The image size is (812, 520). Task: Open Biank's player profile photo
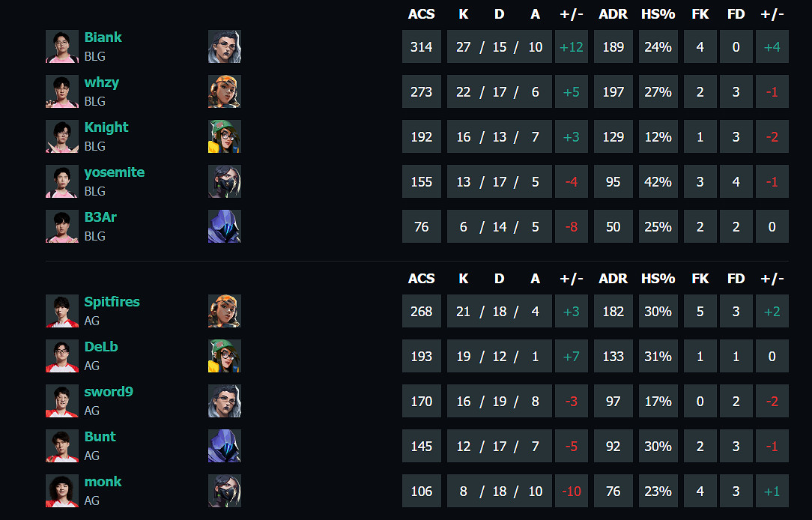click(62, 46)
